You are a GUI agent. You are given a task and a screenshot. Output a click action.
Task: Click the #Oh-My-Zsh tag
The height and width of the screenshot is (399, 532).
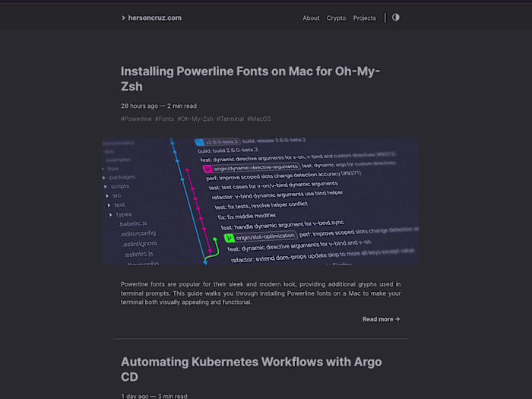(195, 119)
